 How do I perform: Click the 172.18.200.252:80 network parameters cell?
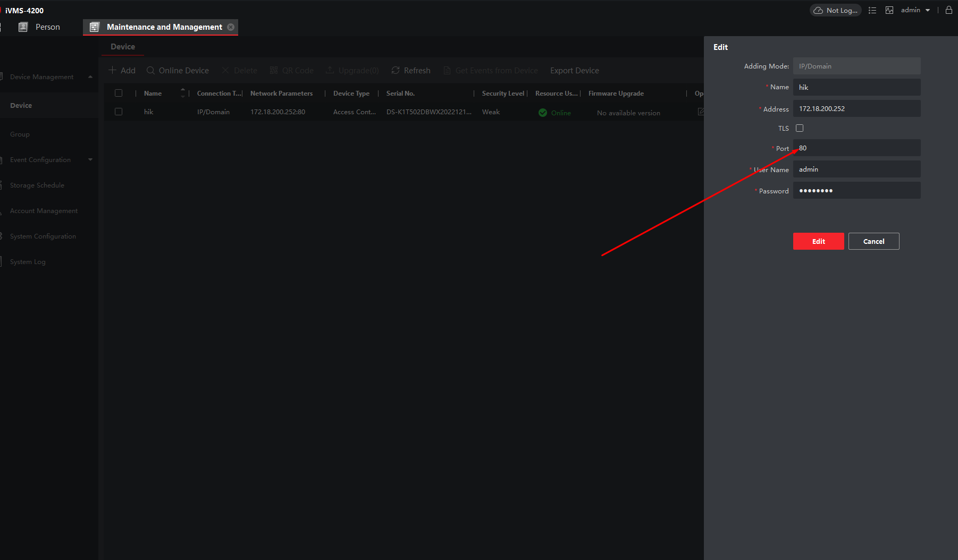point(278,112)
